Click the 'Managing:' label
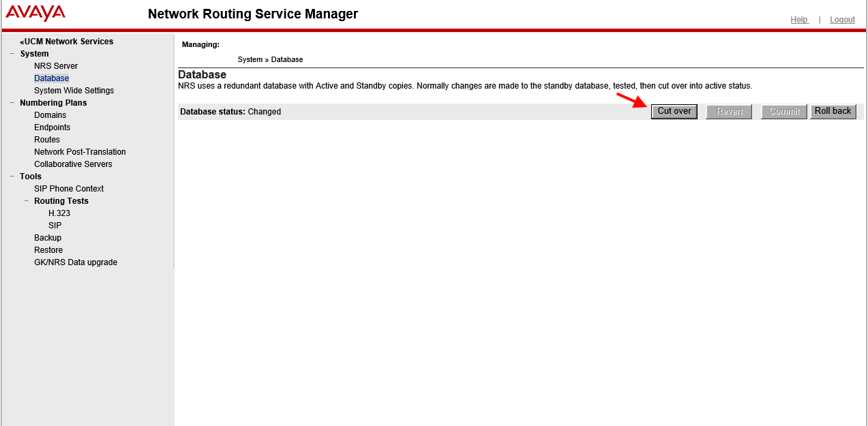The image size is (868, 426). (200, 44)
